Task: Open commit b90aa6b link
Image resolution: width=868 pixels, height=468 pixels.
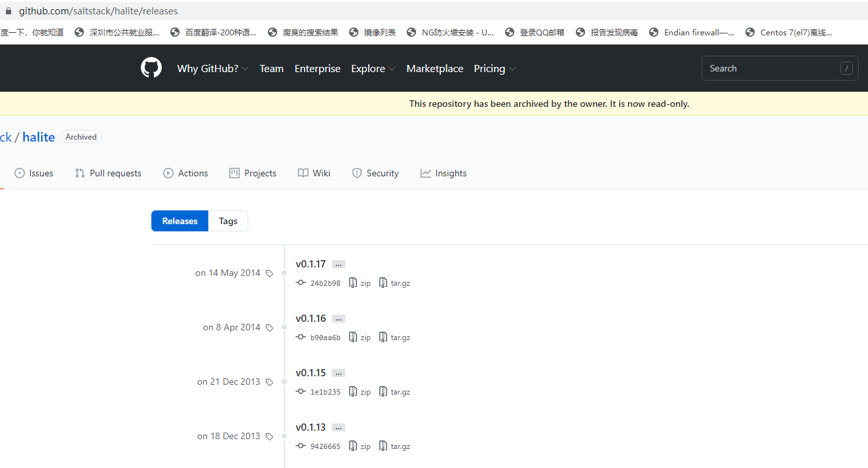Action: pos(326,338)
